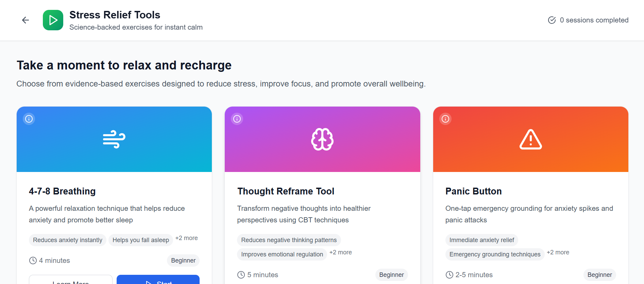Open the info icon on Panic Button card
The width and height of the screenshot is (644, 284).
point(445,119)
